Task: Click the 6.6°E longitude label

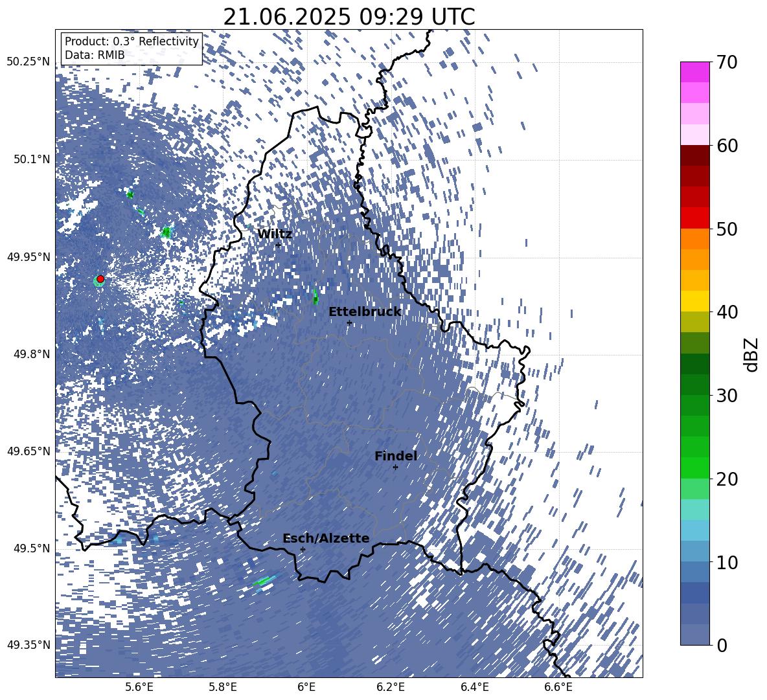Action: pos(558,687)
